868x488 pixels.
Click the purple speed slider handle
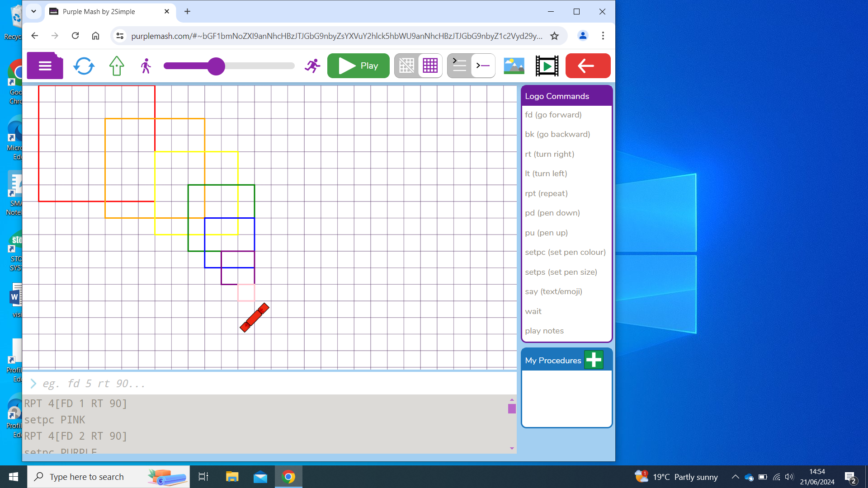(216, 66)
